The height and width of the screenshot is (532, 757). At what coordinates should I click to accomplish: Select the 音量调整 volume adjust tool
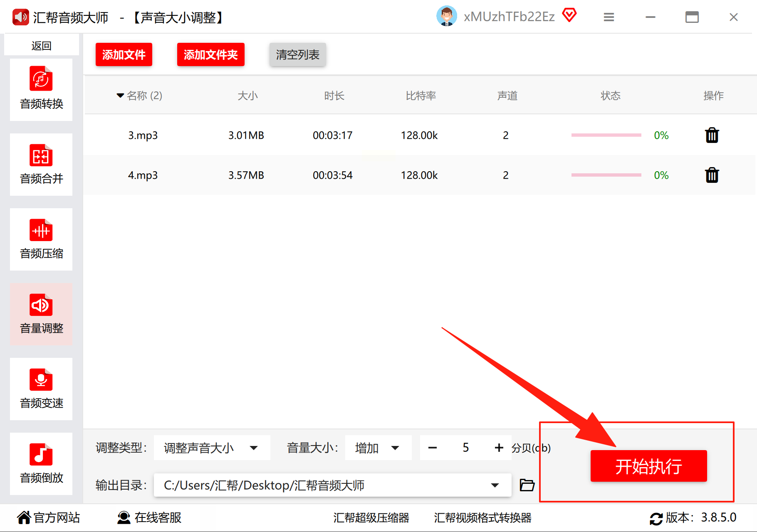point(41,314)
